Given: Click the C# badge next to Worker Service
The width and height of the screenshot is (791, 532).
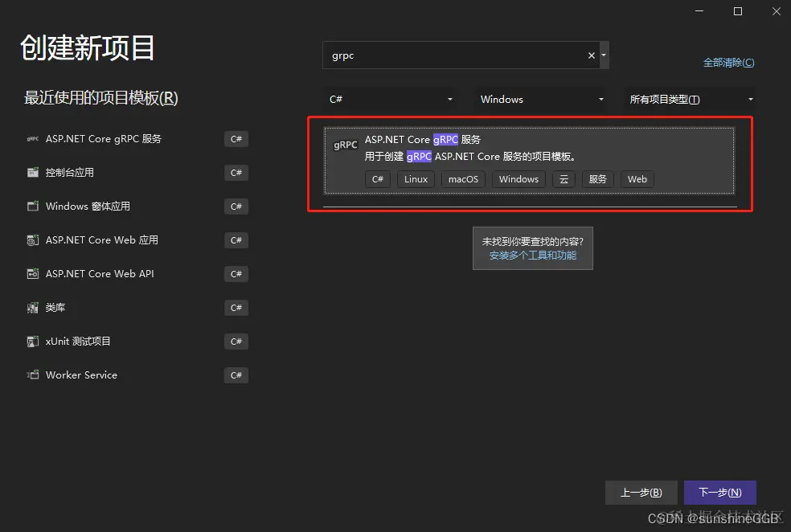Looking at the screenshot, I should [x=236, y=374].
